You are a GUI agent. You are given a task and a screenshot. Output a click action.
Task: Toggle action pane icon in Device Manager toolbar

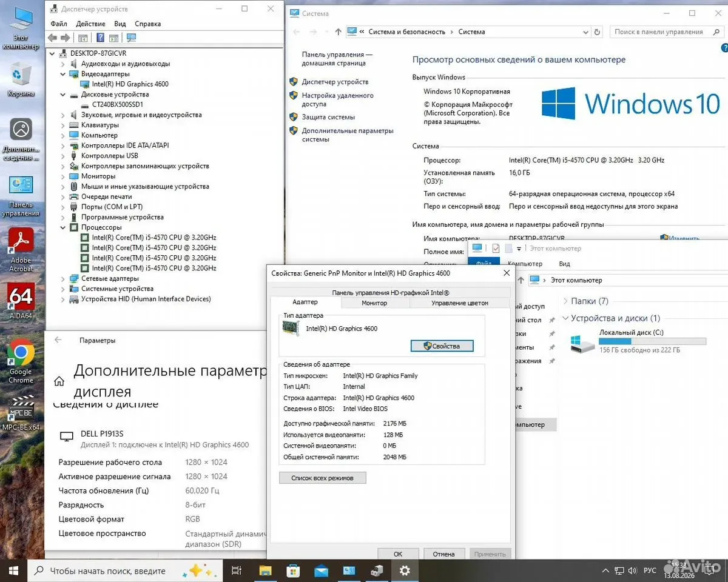[113, 38]
